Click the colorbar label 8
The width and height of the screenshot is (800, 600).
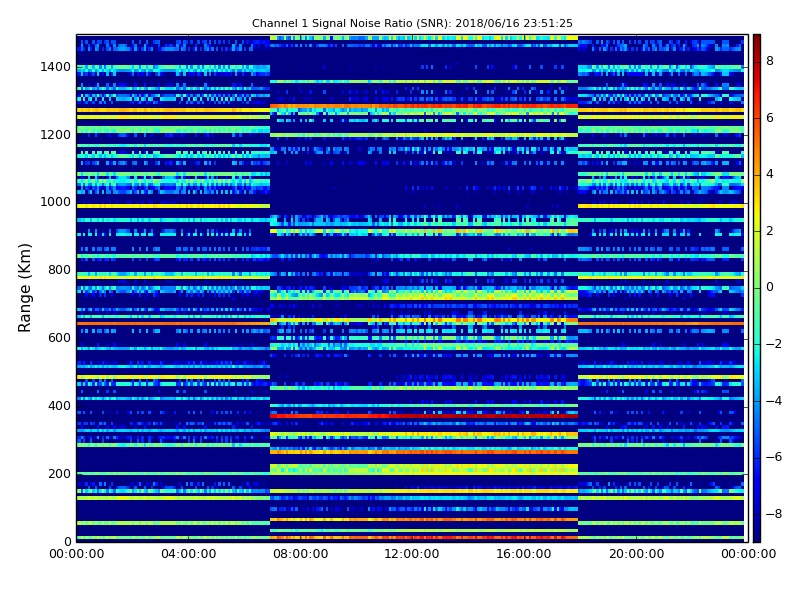click(x=770, y=61)
